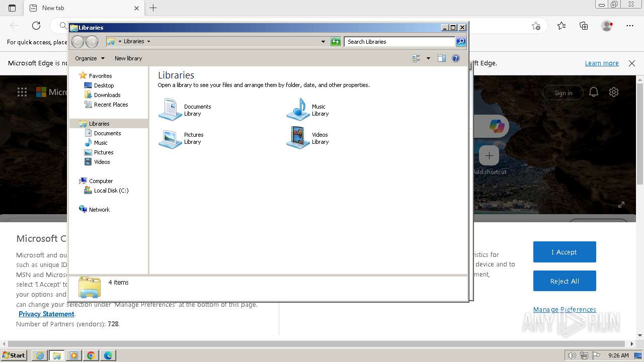Open Learn more link in Edge banner
Screen dimensions: 644x362
[602, 63]
